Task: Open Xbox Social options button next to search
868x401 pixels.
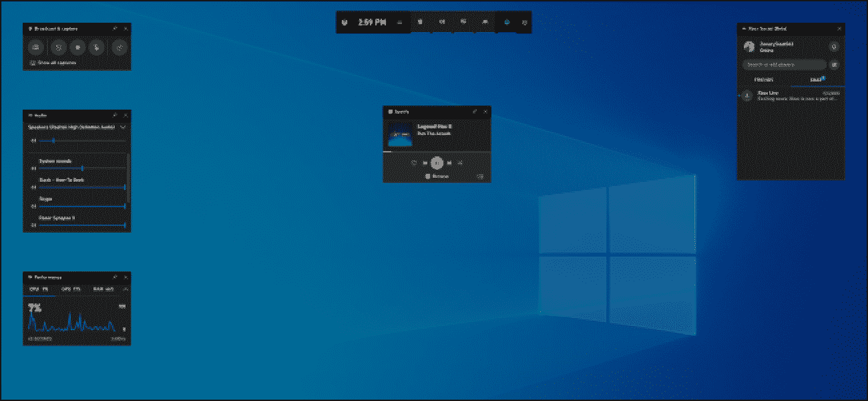Action: (833, 65)
